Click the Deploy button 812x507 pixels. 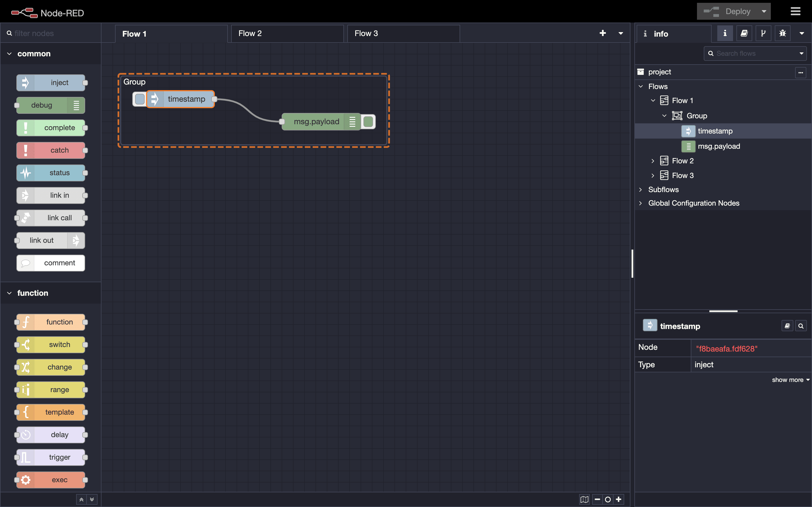coord(734,11)
